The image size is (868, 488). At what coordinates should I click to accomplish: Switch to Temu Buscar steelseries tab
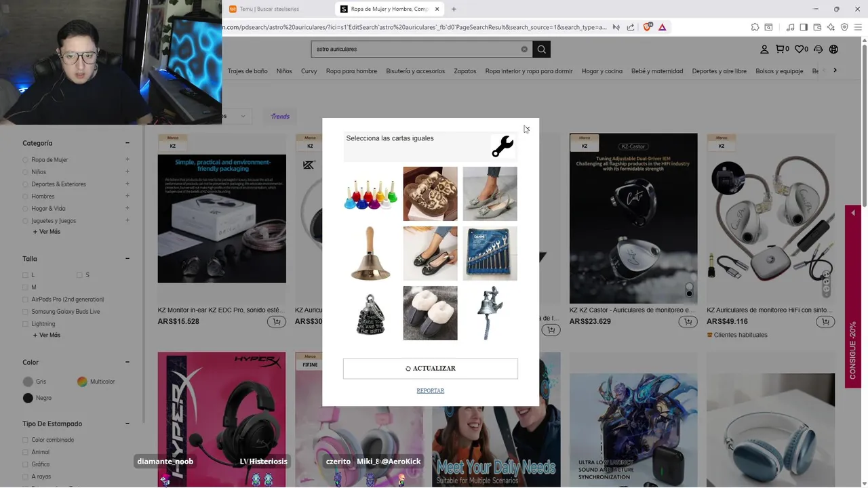[273, 9]
